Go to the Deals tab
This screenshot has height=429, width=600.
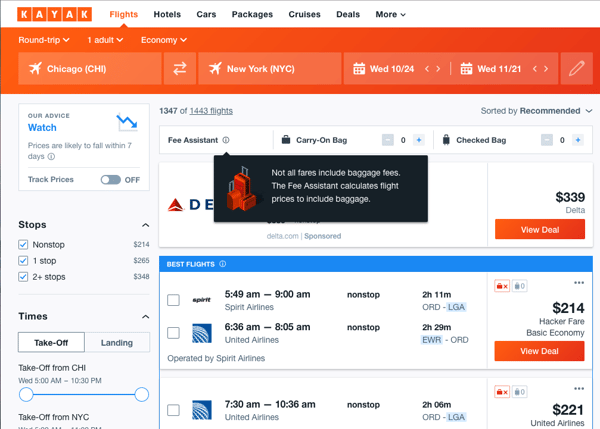pyautogui.click(x=348, y=15)
